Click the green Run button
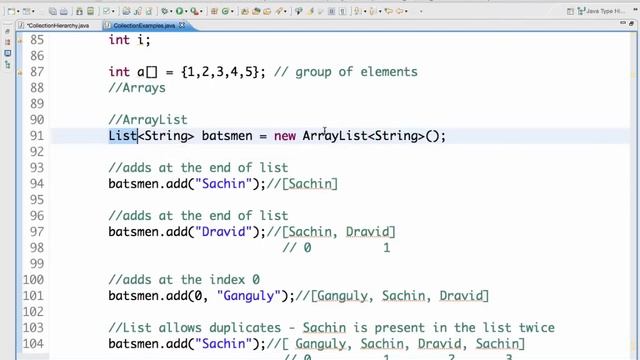 (x=180, y=11)
